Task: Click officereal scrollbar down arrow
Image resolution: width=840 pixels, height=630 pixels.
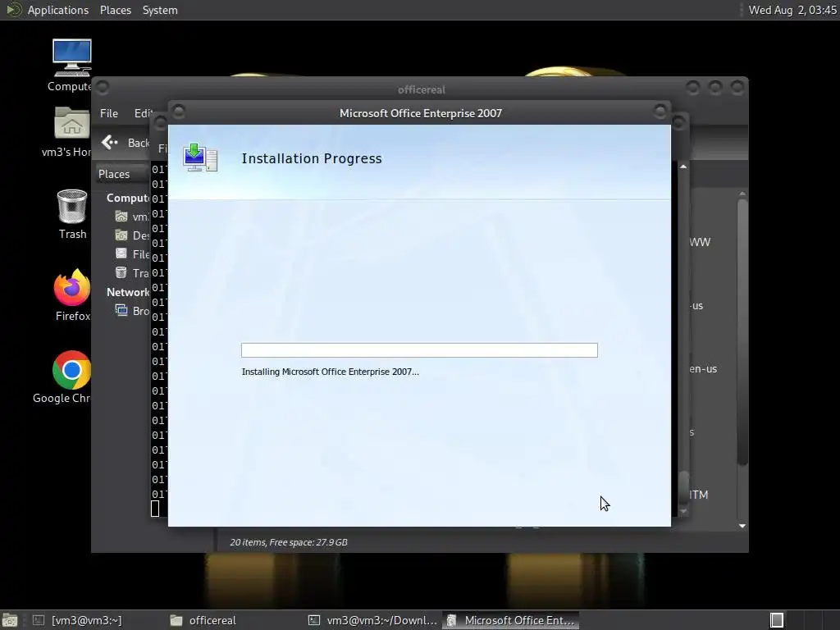Action: coord(742,526)
